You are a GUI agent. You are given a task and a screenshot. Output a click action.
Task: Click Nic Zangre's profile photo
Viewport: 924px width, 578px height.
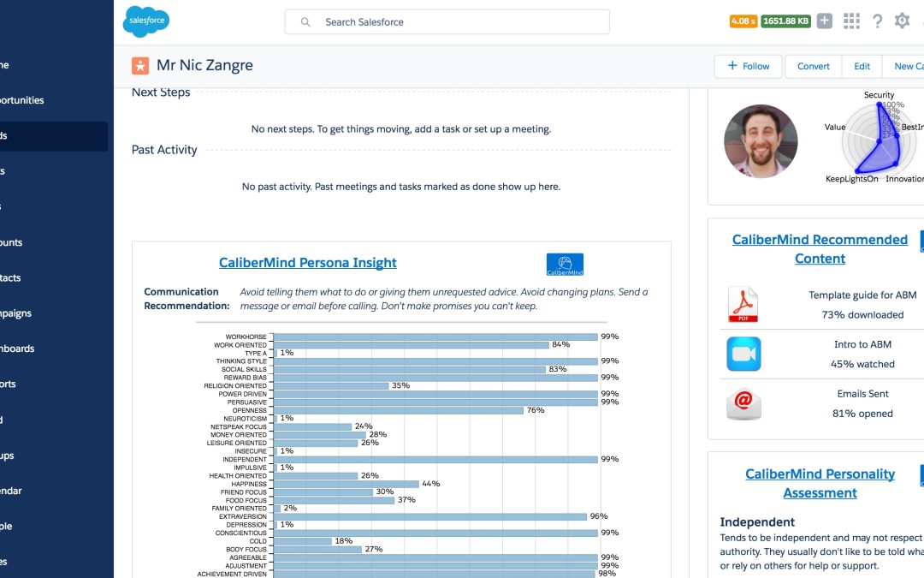[761, 141]
